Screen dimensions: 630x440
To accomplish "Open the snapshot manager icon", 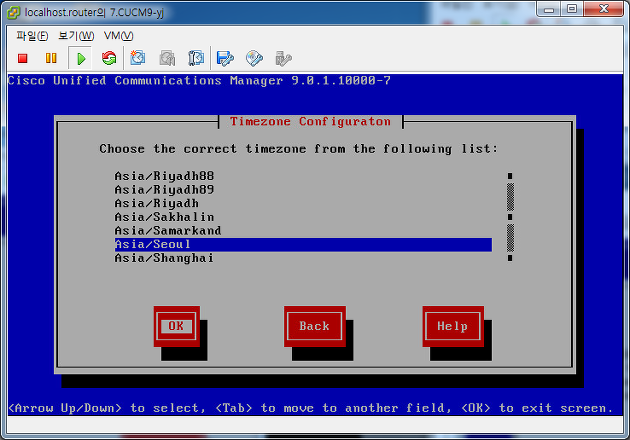I will [196, 58].
